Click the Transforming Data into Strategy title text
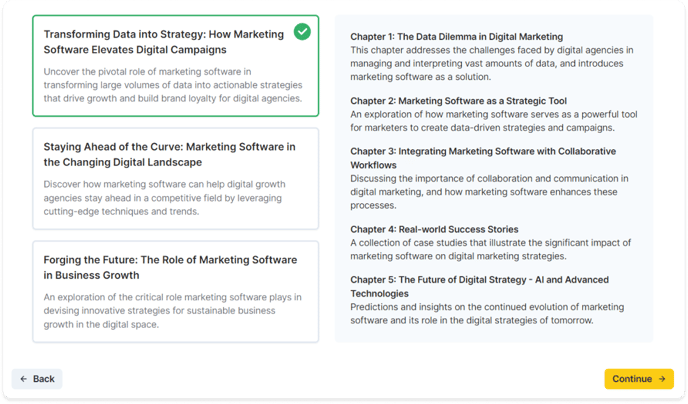The height and width of the screenshot is (404, 688). pyautogui.click(x=164, y=42)
